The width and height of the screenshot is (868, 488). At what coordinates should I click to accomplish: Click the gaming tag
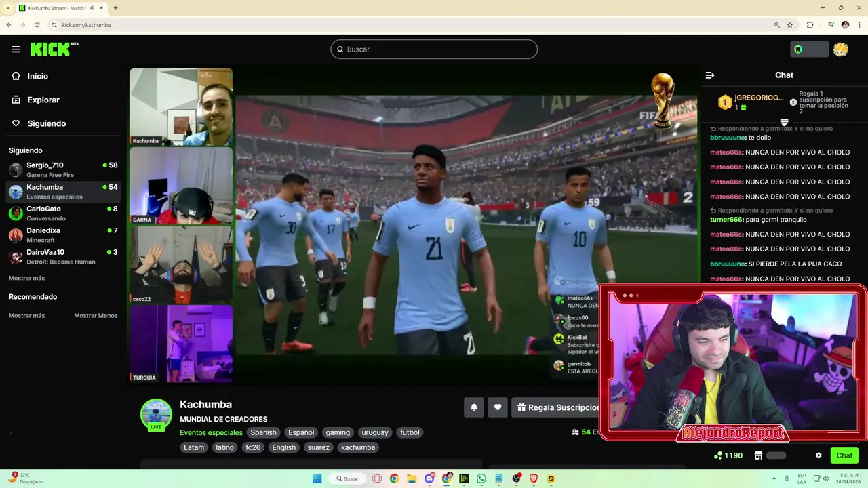[338, 432]
